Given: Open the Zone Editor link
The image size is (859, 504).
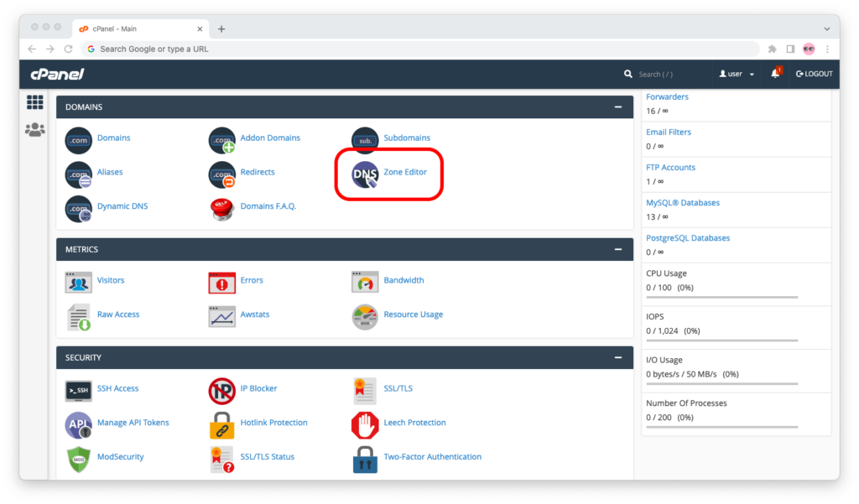Looking at the screenshot, I should tap(405, 172).
